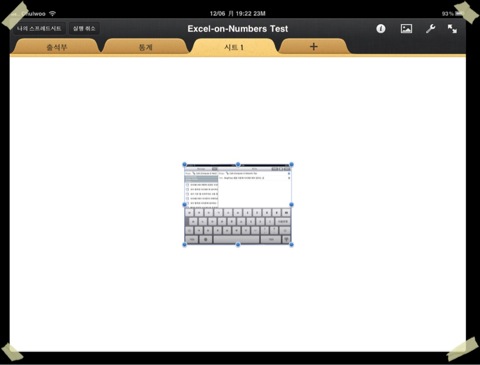Tap the 19:22 clock in the status bar
480x365 pixels.
pos(244,14)
